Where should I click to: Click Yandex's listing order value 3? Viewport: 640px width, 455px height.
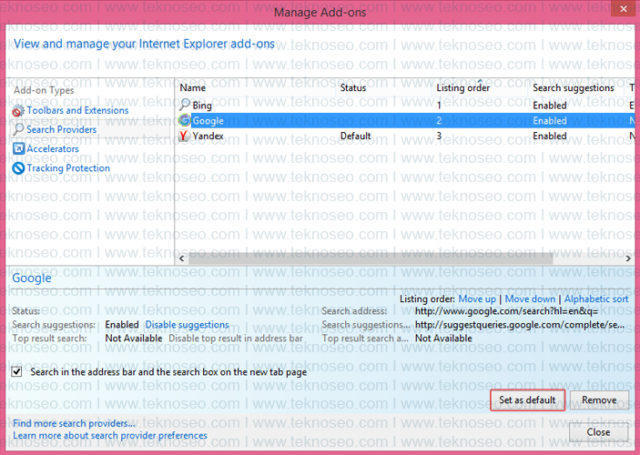tap(439, 136)
